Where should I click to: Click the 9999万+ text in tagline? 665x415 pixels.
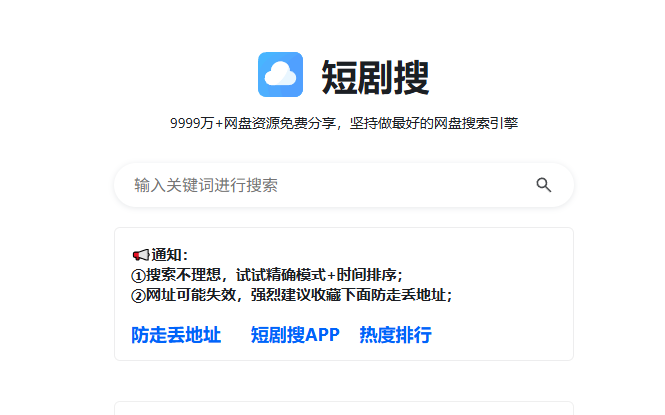[x=192, y=124]
